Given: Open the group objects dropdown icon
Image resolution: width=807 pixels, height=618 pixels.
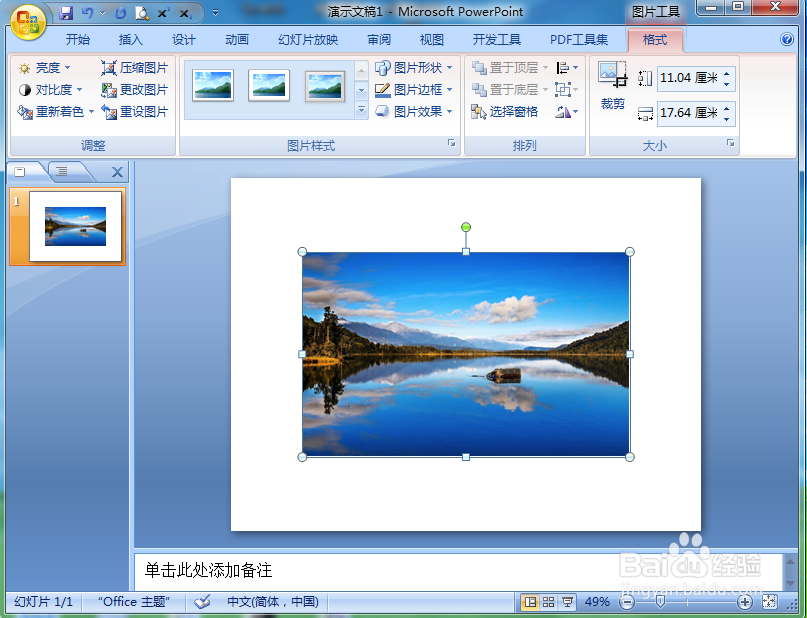Looking at the screenshot, I should [x=567, y=90].
